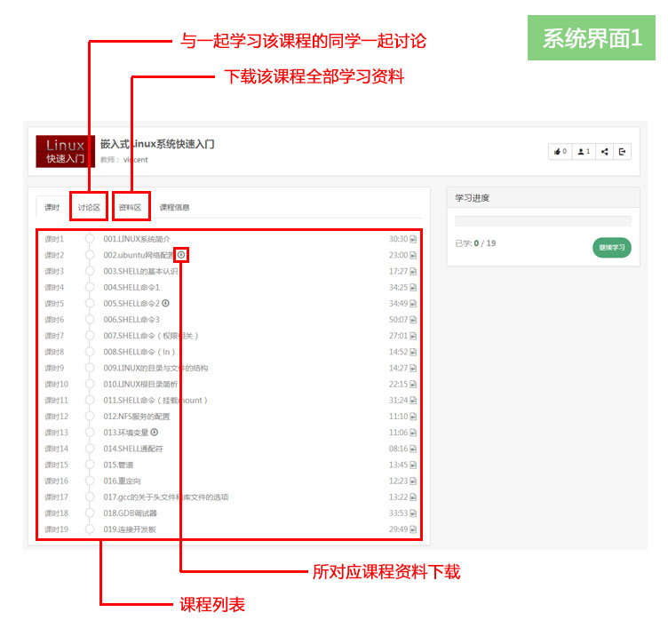The width and height of the screenshot is (668, 644).
Task: Click the progress circle for 课时6
Action: click(x=90, y=320)
